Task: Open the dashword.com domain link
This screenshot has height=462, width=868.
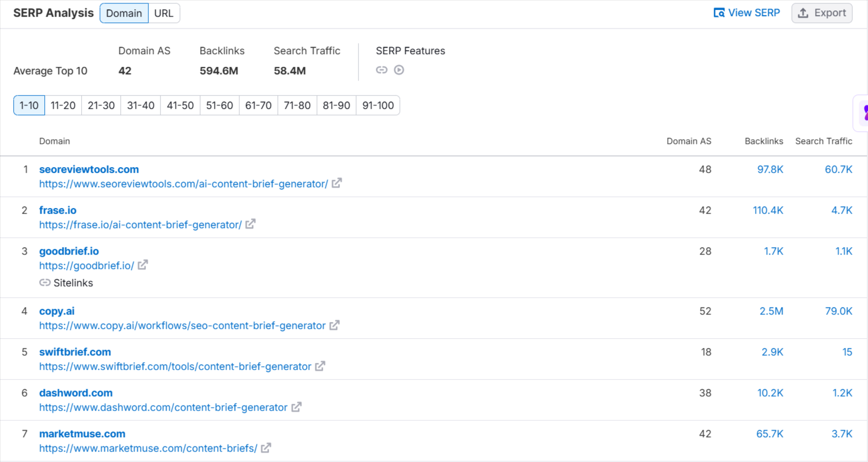Action: pyautogui.click(x=76, y=393)
